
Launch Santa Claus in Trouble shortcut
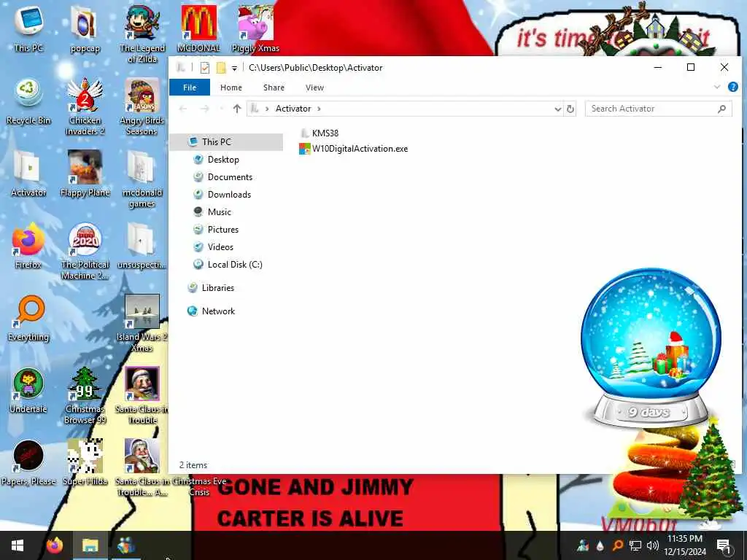point(142,395)
